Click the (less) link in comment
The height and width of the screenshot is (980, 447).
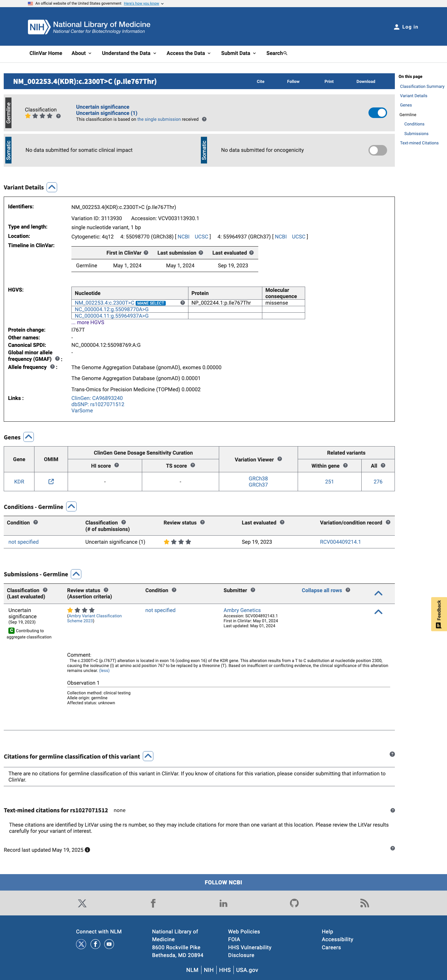coord(104,670)
